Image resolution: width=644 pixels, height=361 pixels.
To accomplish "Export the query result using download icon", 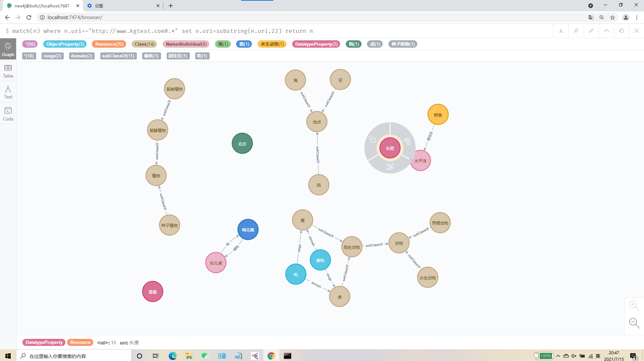I will (561, 31).
